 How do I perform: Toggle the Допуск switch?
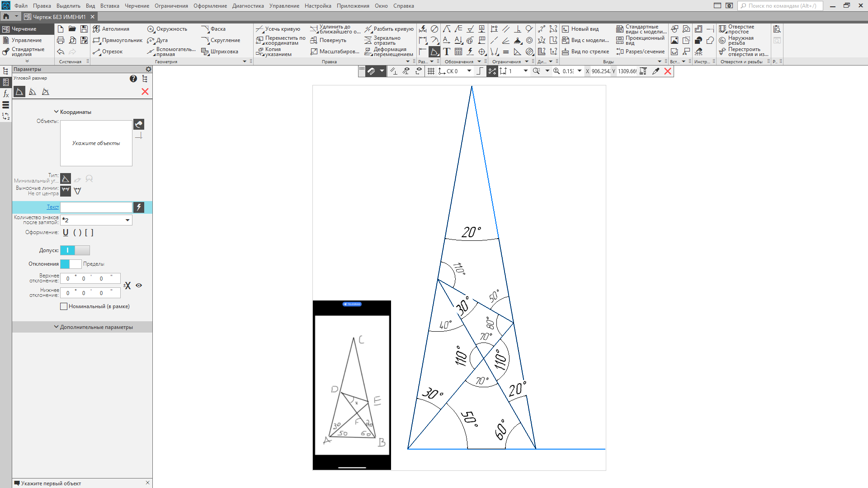tap(75, 250)
